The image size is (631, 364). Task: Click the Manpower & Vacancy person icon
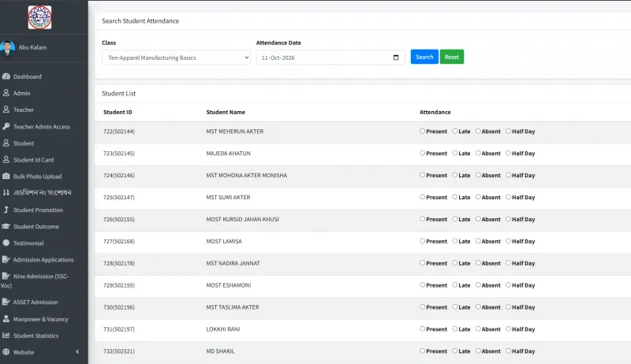[x=6, y=318]
